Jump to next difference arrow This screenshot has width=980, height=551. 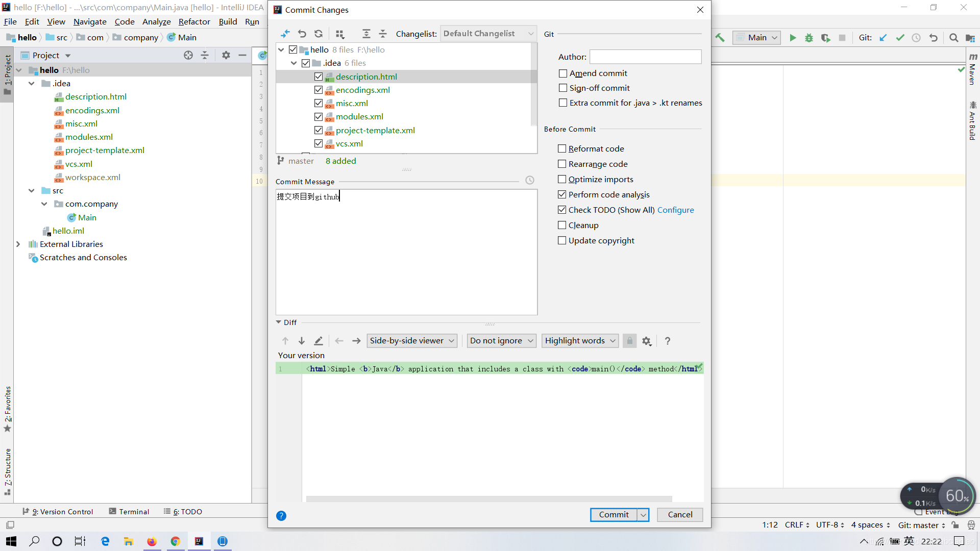[x=302, y=341]
